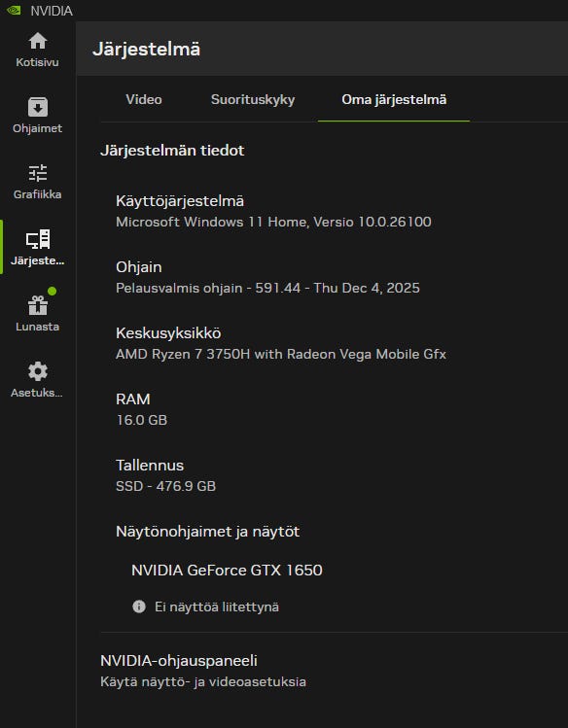Click info icon beside Ei näyttöä liitettynä

tap(139, 607)
